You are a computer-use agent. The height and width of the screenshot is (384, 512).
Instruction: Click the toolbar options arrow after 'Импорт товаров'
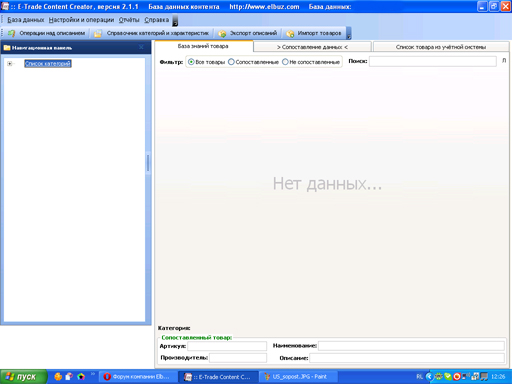(349, 33)
